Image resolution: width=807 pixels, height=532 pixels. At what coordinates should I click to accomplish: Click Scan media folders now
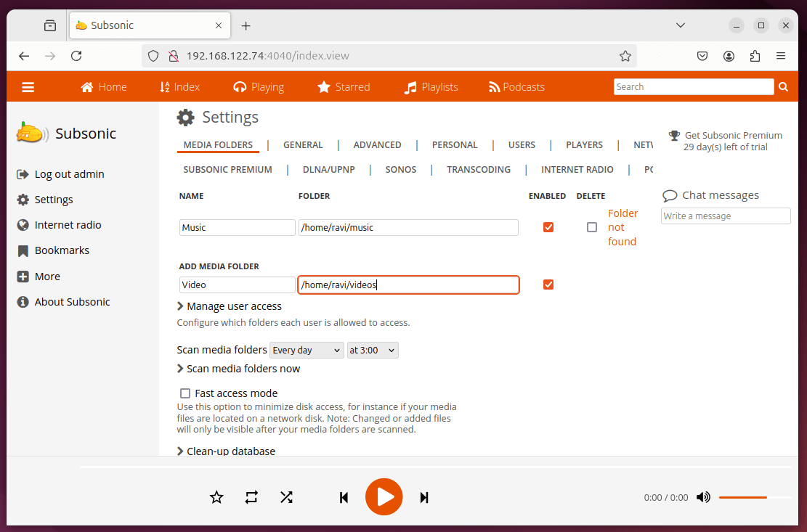pyautogui.click(x=243, y=369)
